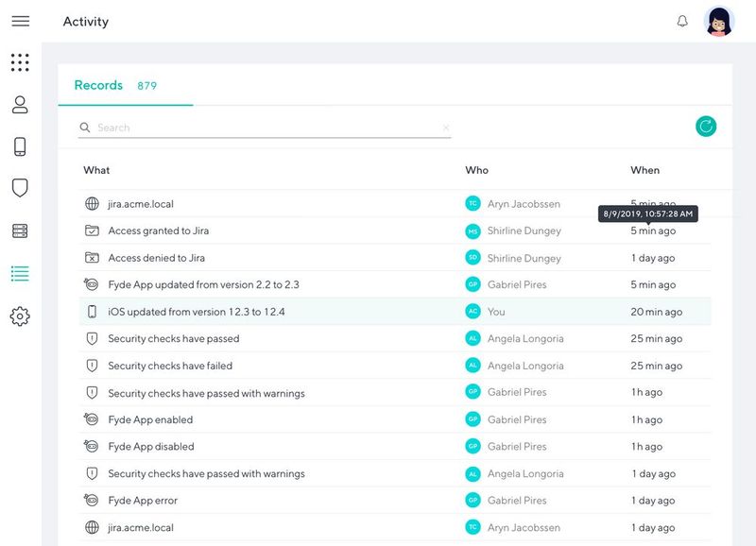Open notifications bell

pyautogui.click(x=682, y=21)
